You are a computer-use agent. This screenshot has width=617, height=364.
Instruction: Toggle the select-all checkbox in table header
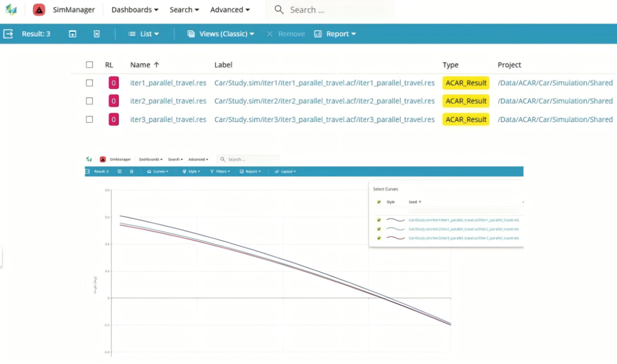pyautogui.click(x=89, y=65)
